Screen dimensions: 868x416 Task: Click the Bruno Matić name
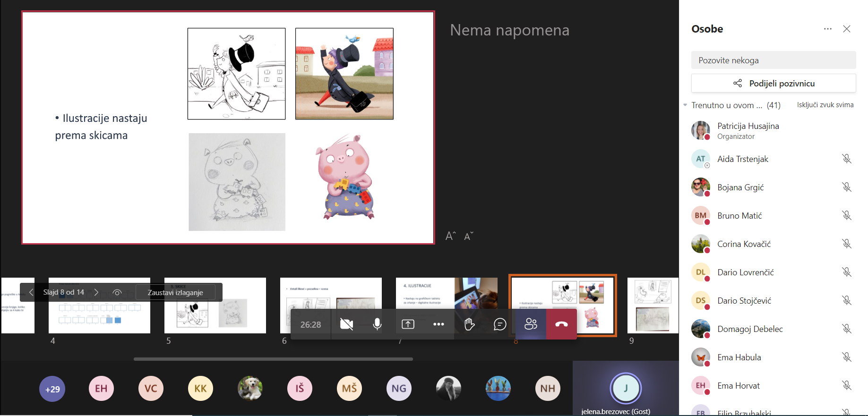[x=739, y=215]
